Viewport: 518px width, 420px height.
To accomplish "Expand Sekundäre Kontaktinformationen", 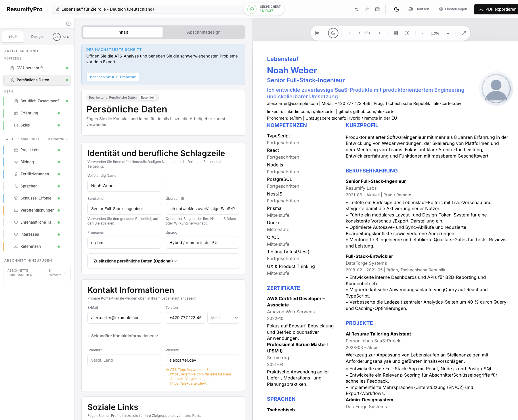I will [x=123, y=336].
